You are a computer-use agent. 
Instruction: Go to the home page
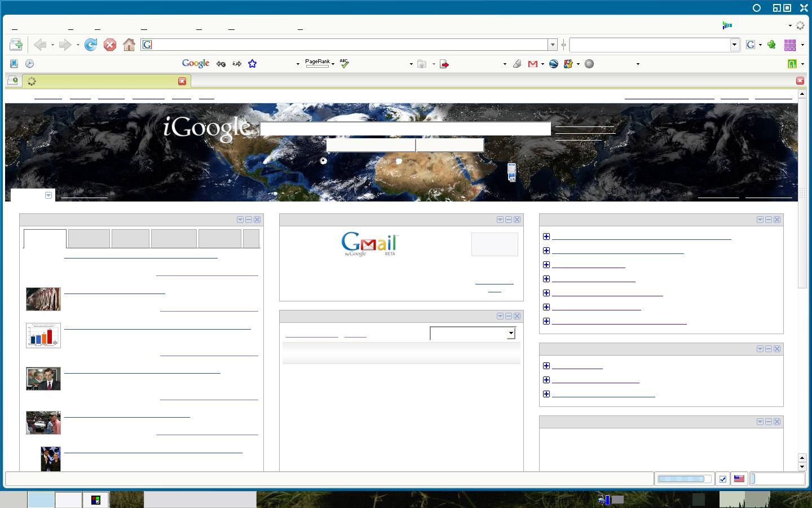129,45
